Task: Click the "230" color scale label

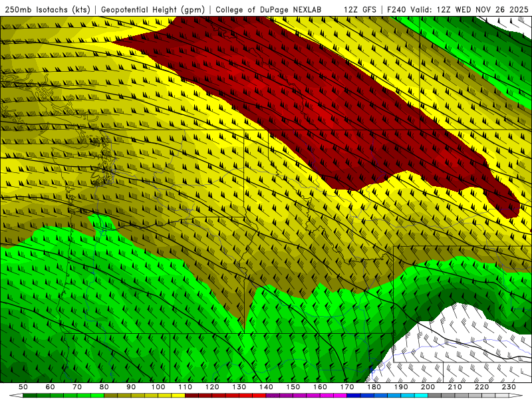Action: 509,387
